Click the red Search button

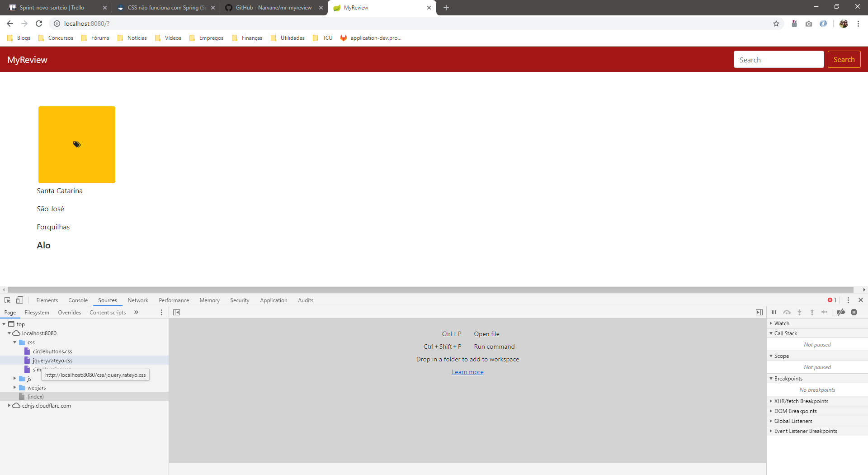pos(844,60)
